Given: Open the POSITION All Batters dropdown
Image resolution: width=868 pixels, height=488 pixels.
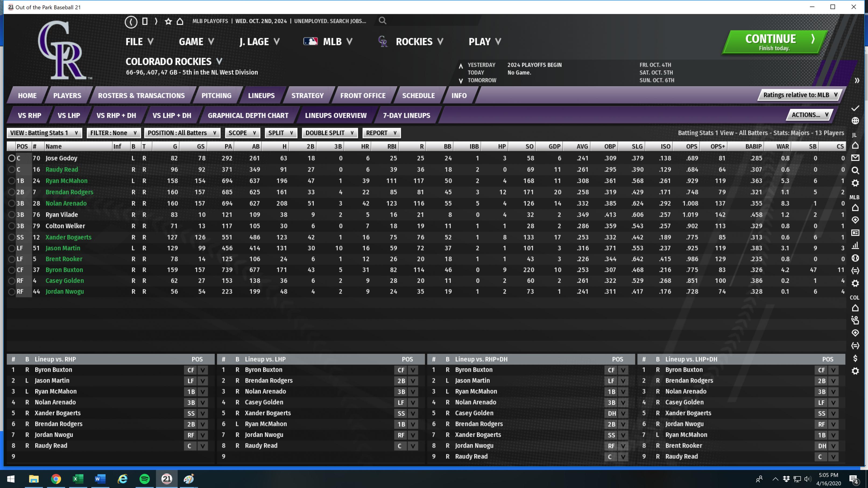Looking at the screenshot, I should pos(182,133).
